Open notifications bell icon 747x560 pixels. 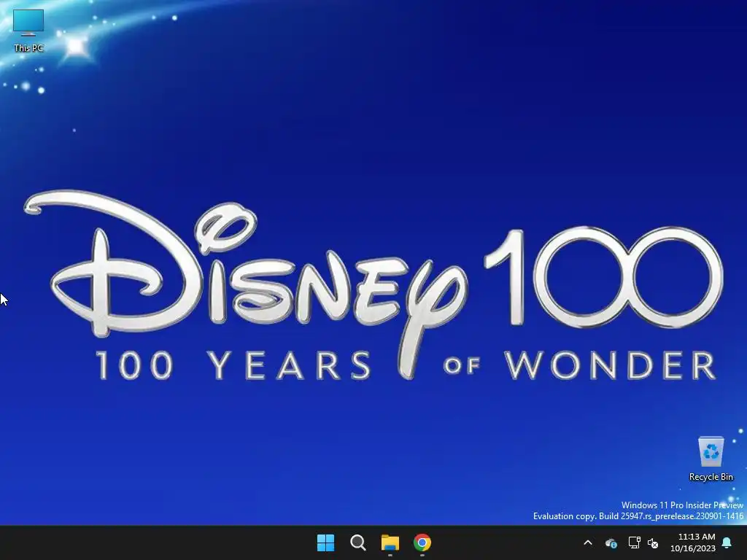coord(727,542)
